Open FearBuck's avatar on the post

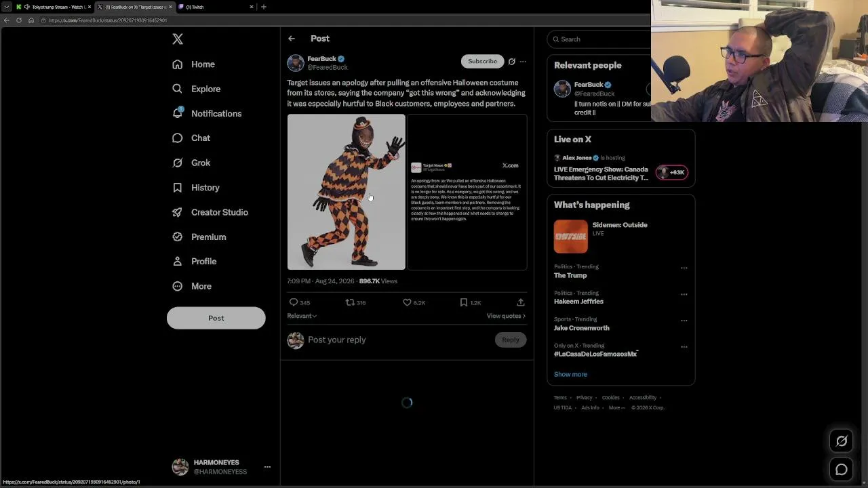[296, 63]
